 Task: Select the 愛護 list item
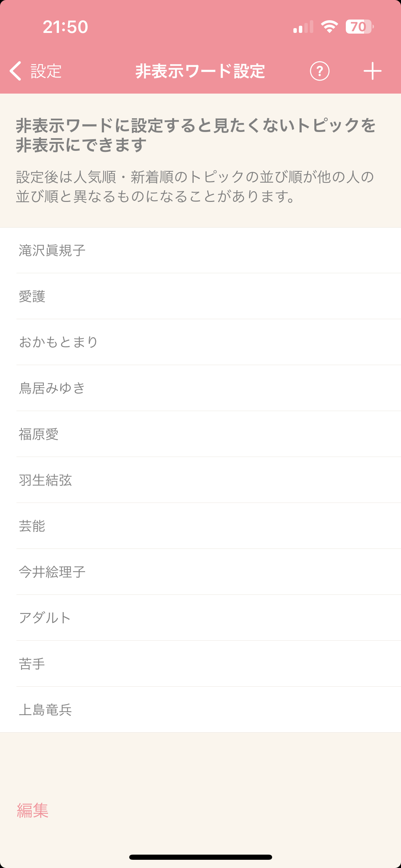200,296
